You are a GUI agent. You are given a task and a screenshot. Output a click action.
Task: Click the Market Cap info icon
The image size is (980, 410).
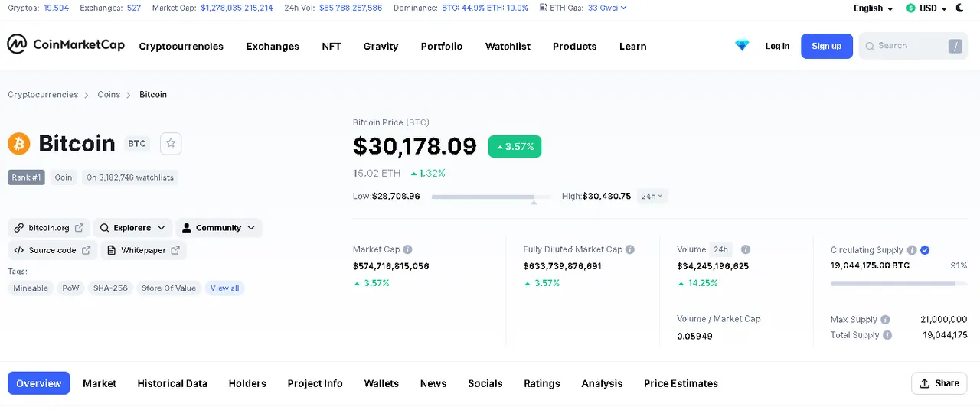pos(408,249)
